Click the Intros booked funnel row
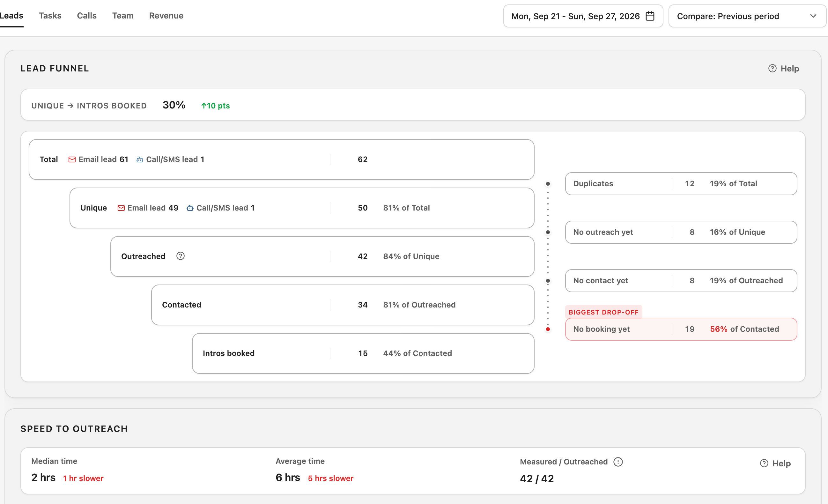 tap(363, 353)
